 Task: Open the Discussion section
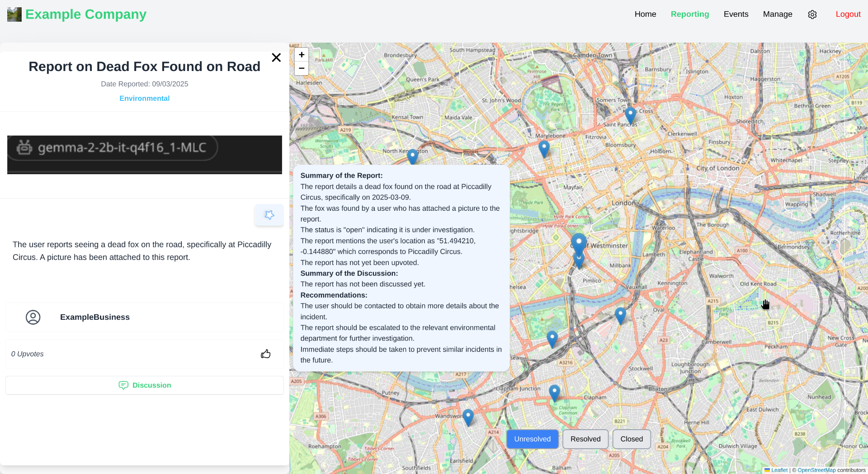[145, 385]
